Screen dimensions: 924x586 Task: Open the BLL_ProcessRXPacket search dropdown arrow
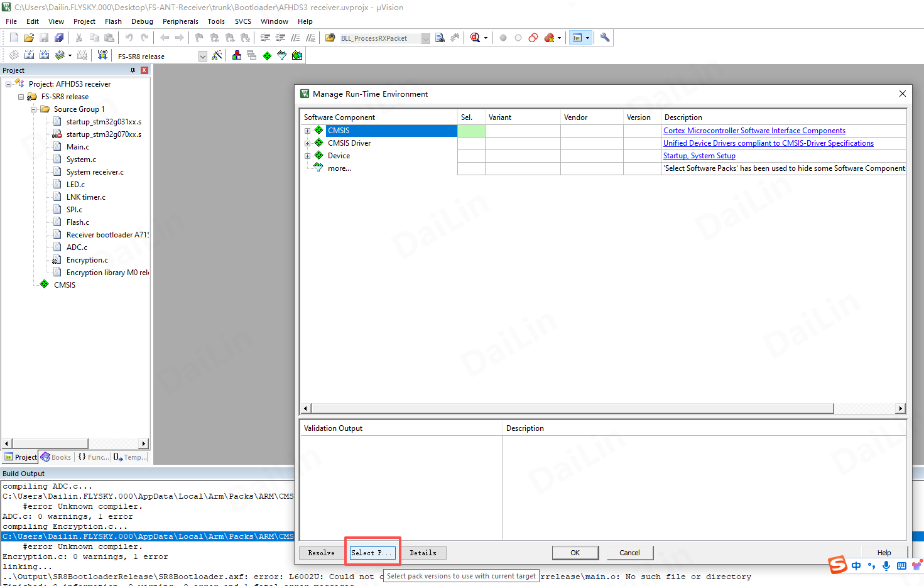tap(425, 38)
